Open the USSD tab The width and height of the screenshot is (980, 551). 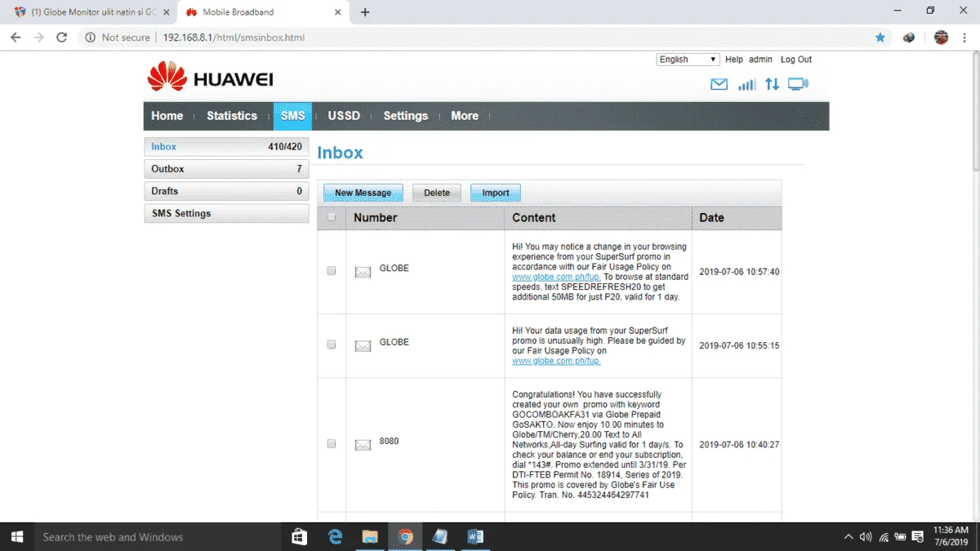(344, 116)
